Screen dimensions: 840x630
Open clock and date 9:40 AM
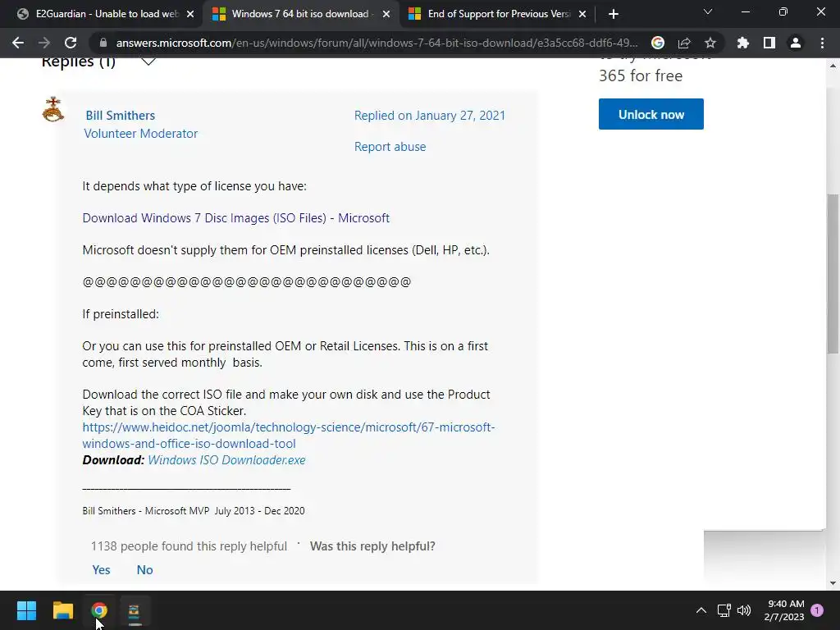click(785, 610)
